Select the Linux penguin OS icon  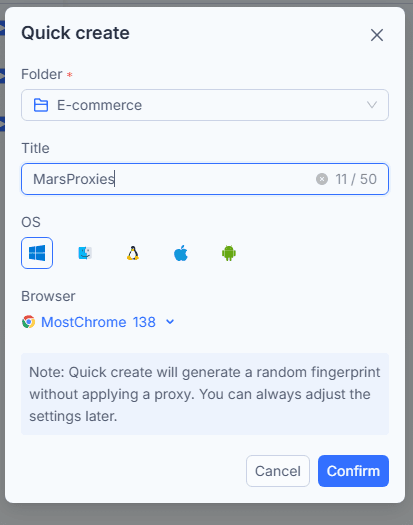(133, 253)
